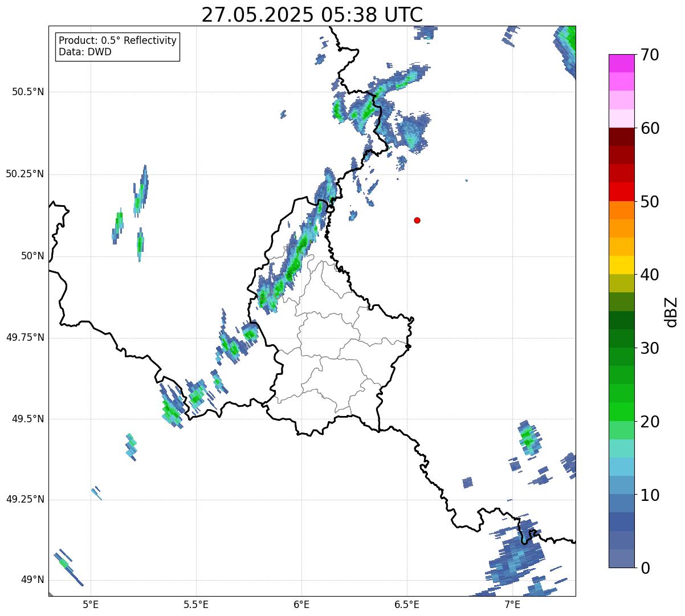Select the 50°N latitude label

[32, 256]
